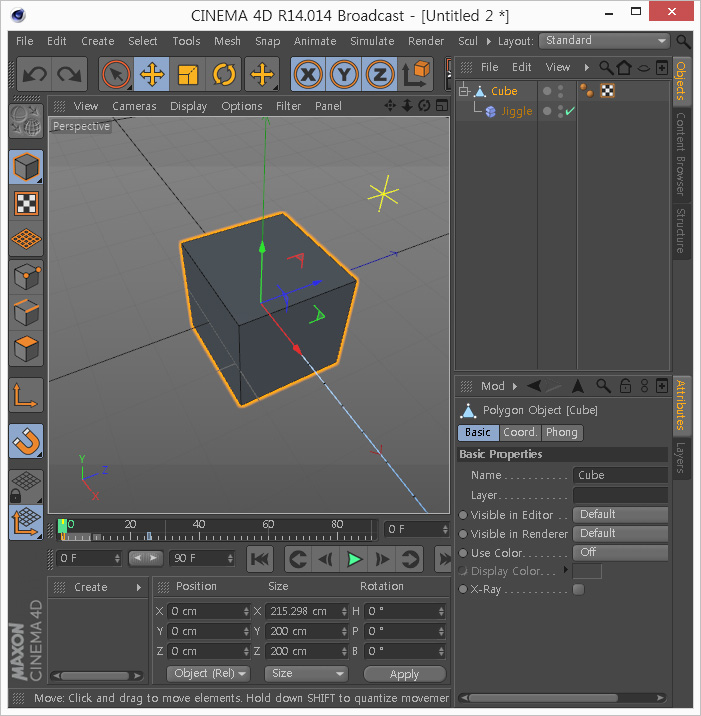Click the Apply button
This screenshot has width=701, height=716.
pyautogui.click(x=405, y=674)
